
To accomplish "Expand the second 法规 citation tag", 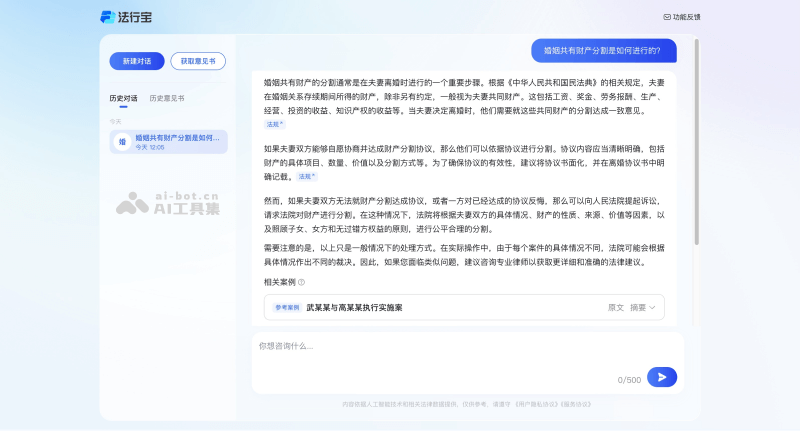I will 306,176.
